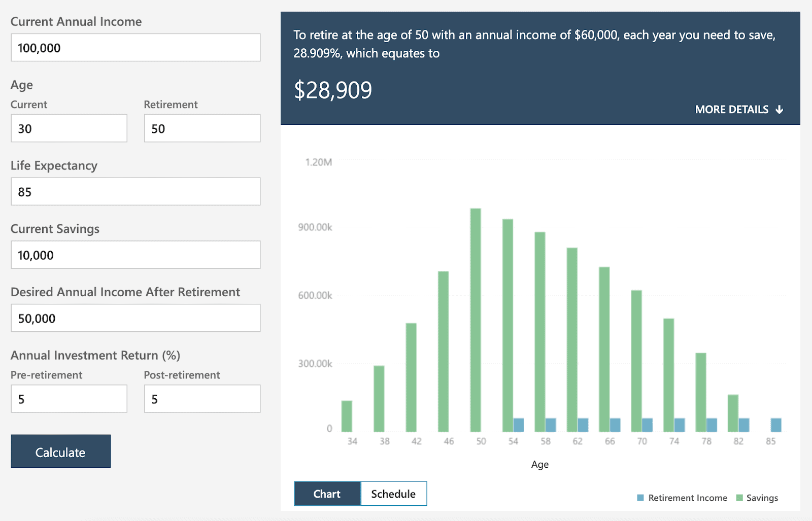Click the blue retirement income bar at age 85
Image resolution: width=812 pixels, height=521 pixels.
tap(776, 425)
